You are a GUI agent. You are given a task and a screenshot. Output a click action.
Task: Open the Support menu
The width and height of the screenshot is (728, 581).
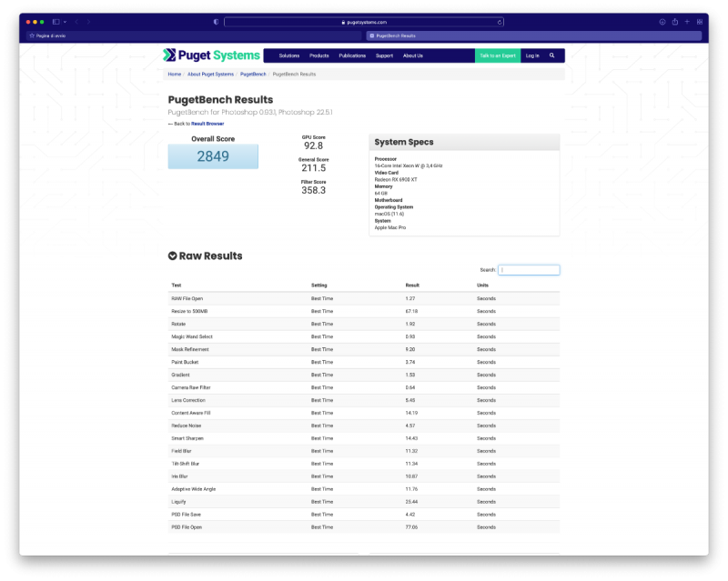[384, 55]
